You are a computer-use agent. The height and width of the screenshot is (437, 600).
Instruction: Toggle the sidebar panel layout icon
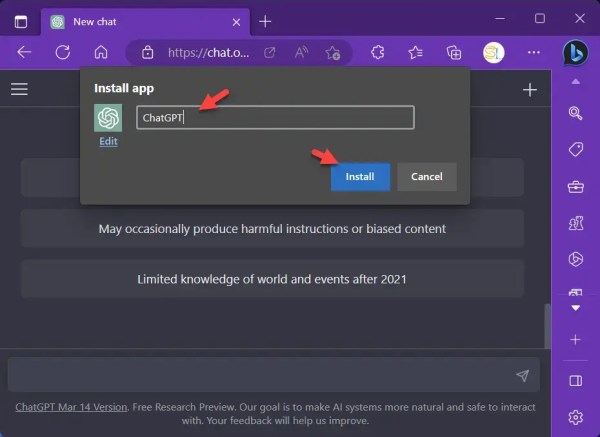[x=576, y=380]
